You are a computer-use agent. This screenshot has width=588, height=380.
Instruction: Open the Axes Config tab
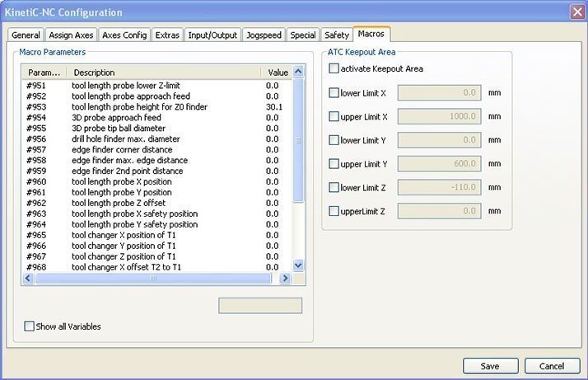click(x=124, y=35)
